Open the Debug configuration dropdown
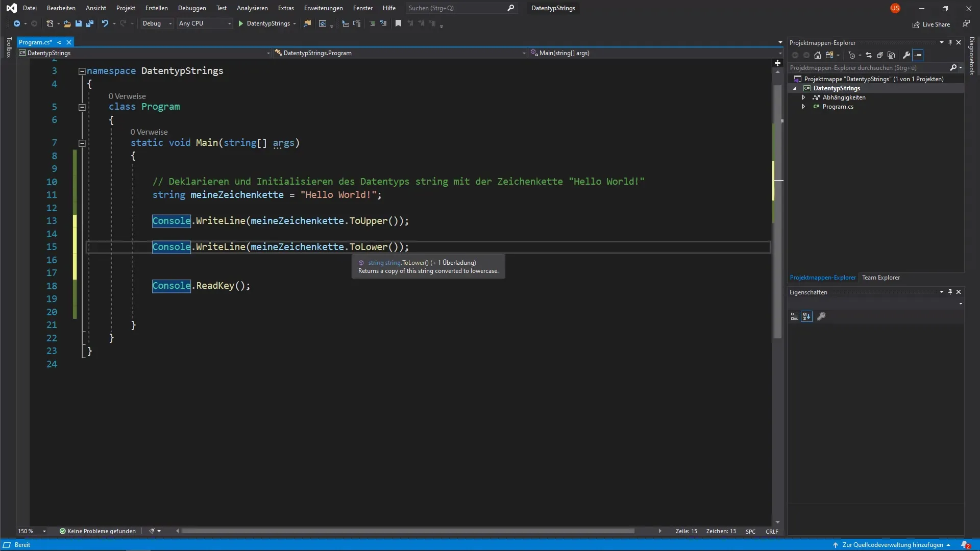Screen dimensions: 980x551 157,23
